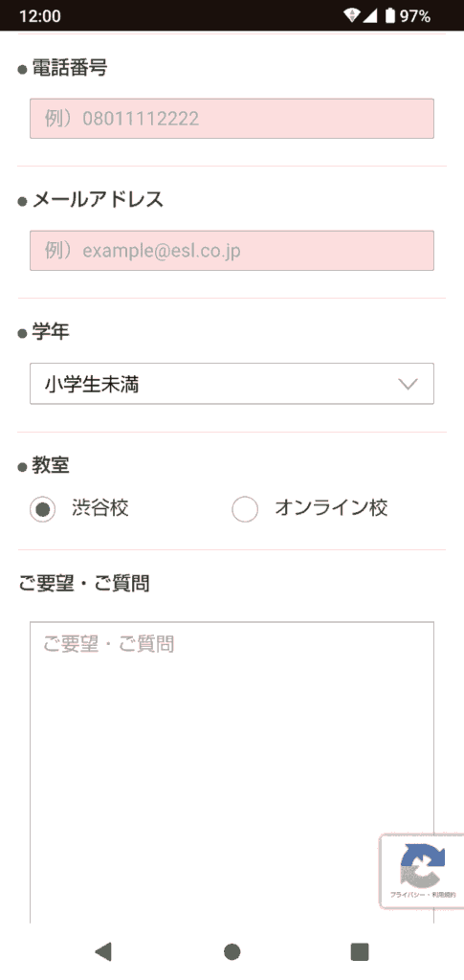Tap the battery icon in status bar
Screen dimensions: 464x980
[389, 15]
